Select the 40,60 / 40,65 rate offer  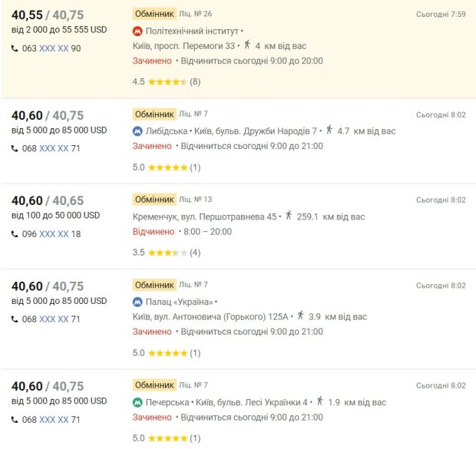(48, 200)
